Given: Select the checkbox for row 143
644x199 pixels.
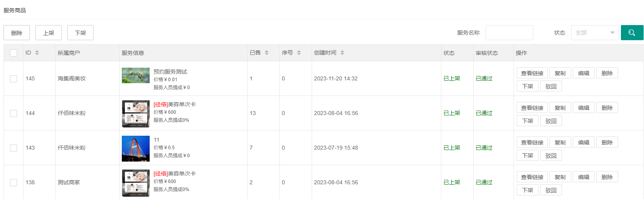Looking at the screenshot, I should point(14,148).
